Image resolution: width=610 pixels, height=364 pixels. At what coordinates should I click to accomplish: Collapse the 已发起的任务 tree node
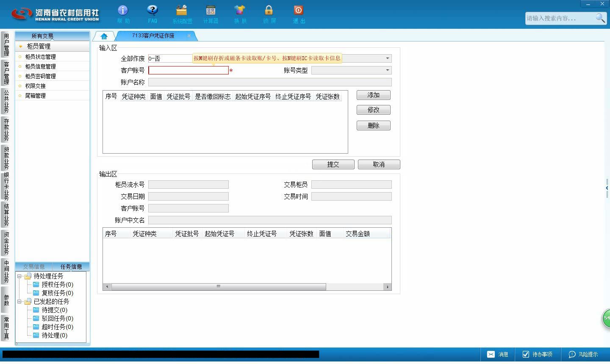[19, 302]
